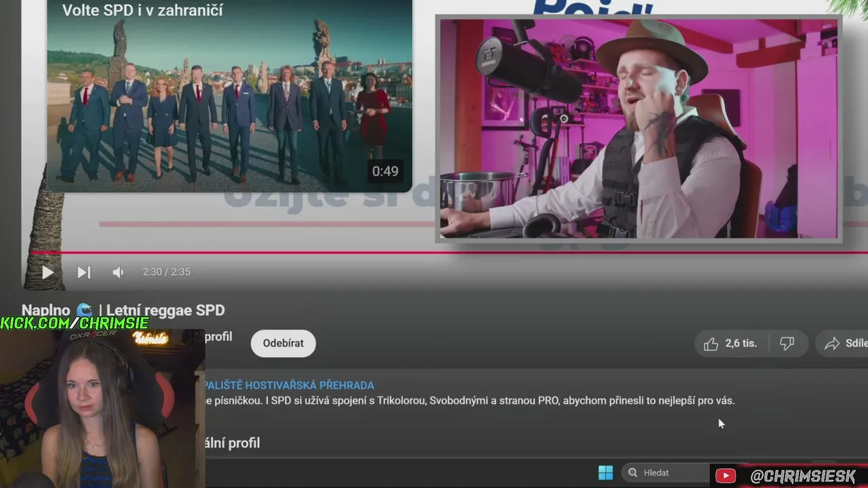Dislike the video with thumbs down
Screen dimensions: 868x488
(x=787, y=344)
